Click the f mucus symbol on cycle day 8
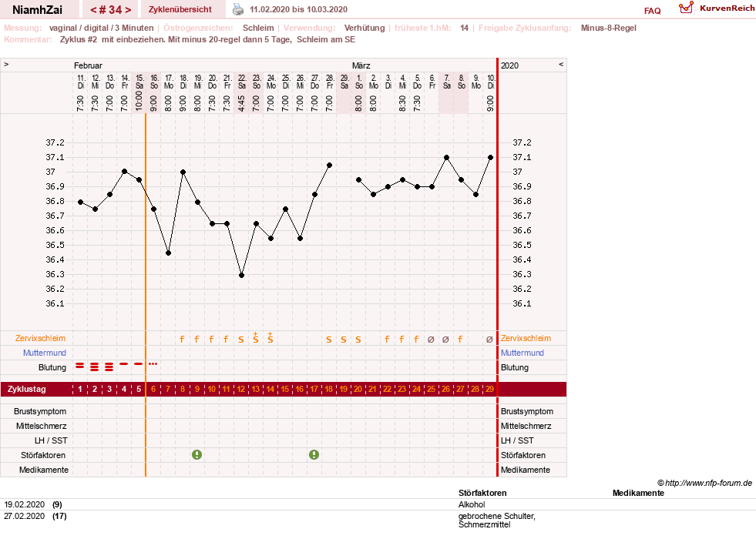This screenshot has width=756, height=549. point(182,339)
